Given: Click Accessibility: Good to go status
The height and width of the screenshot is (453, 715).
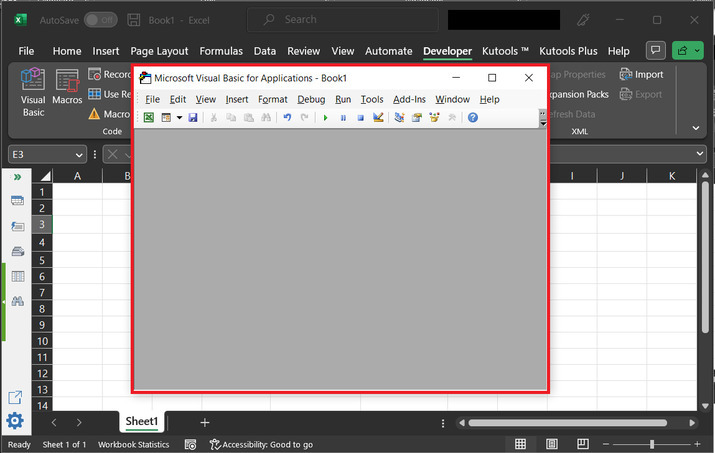Looking at the screenshot, I should (x=261, y=445).
